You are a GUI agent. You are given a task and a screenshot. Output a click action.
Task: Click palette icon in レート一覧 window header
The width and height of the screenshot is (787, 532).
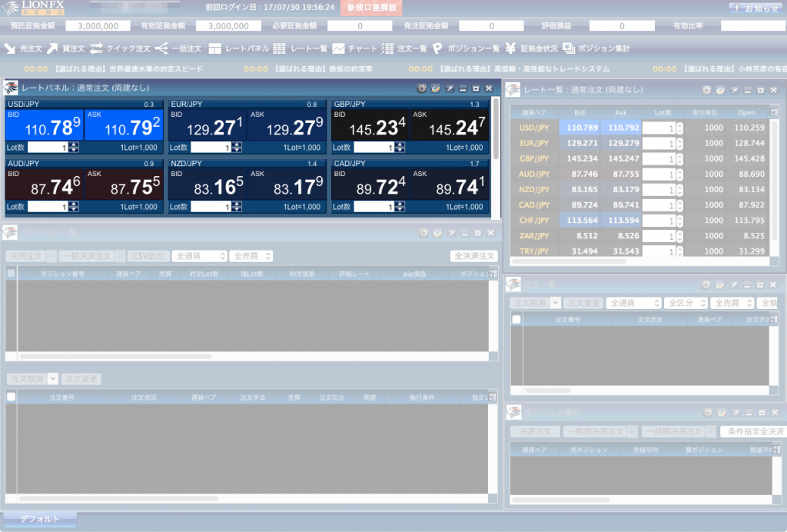click(720, 91)
